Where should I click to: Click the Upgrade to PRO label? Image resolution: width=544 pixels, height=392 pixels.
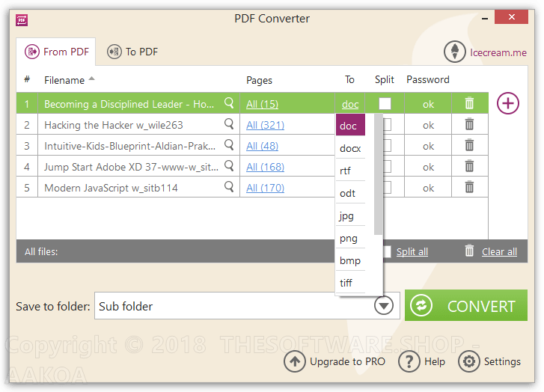347,361
